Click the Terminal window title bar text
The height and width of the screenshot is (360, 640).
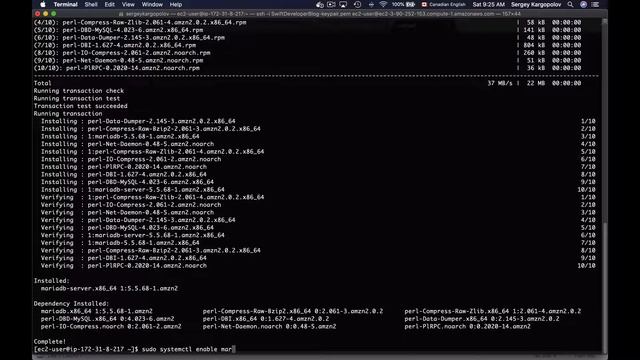320,14
